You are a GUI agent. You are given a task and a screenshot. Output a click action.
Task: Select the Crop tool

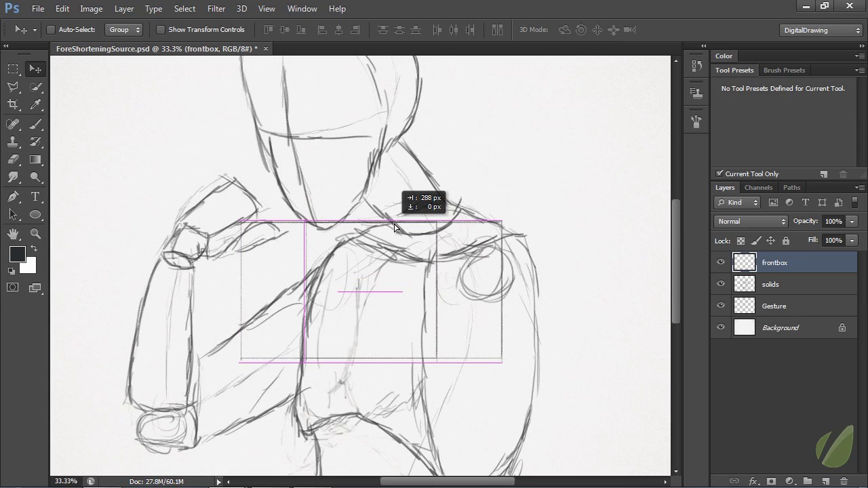(x=13, y=104)
